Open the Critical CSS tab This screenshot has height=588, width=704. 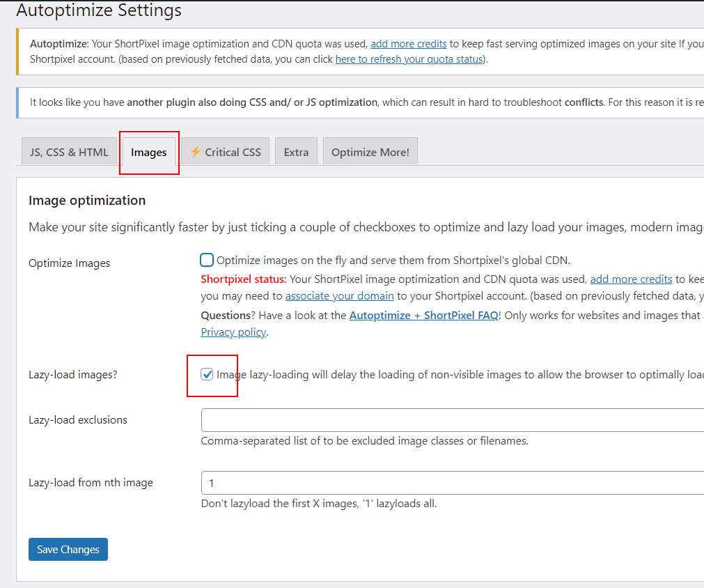coord(226,152)
